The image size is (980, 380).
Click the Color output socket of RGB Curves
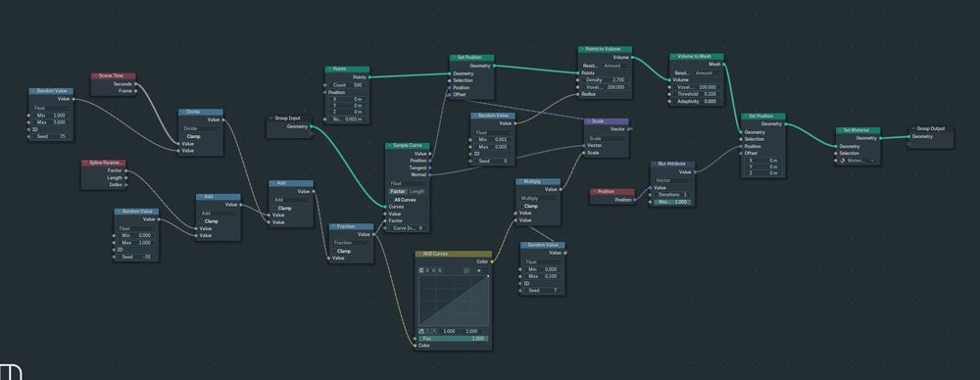[493, 261]
